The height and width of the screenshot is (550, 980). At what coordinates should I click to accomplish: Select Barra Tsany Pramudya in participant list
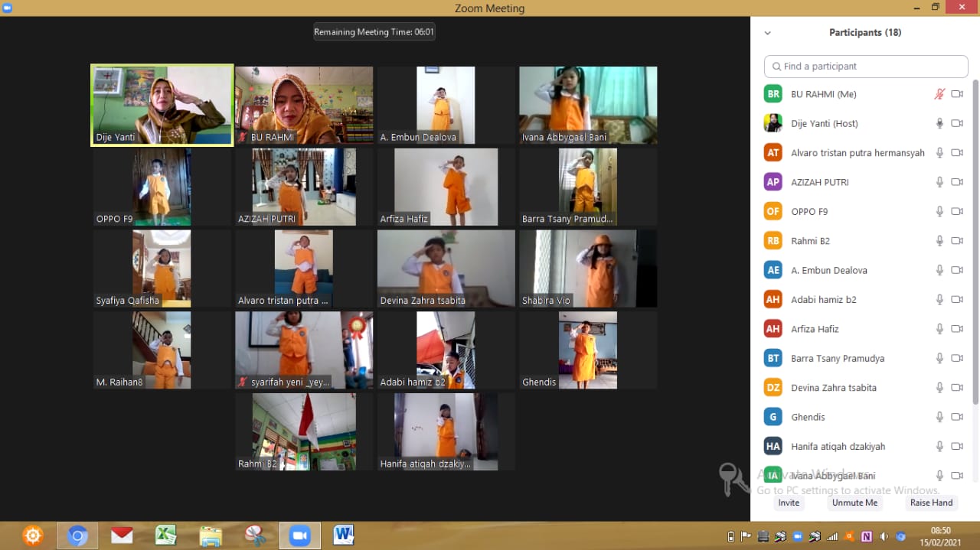[837, 359]
